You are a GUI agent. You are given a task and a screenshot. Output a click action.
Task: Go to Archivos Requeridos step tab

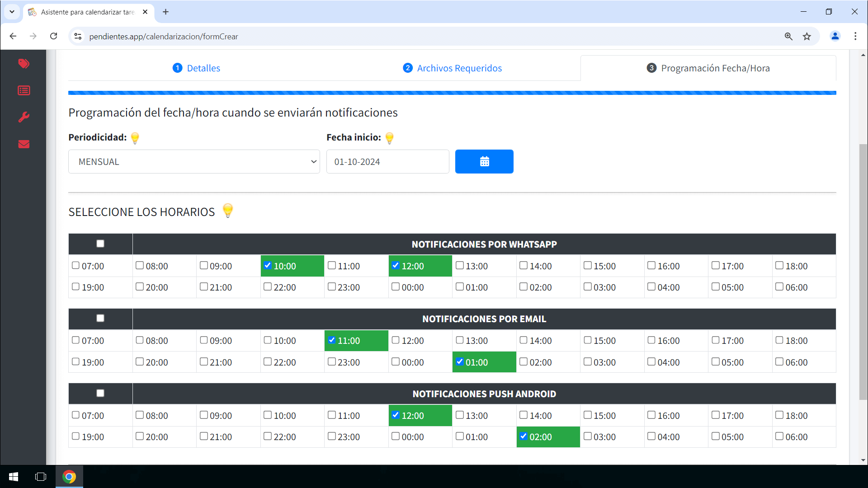point(452,68)
